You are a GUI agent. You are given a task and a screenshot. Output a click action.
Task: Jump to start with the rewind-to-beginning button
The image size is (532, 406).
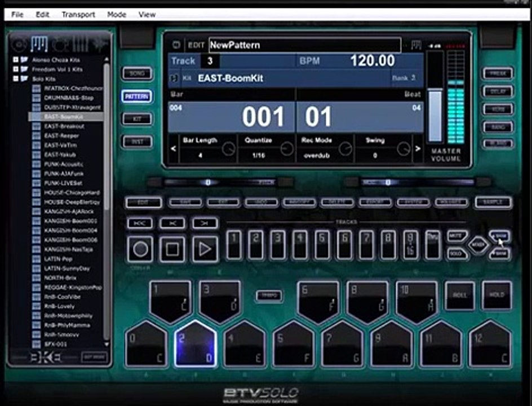[140, 223]
